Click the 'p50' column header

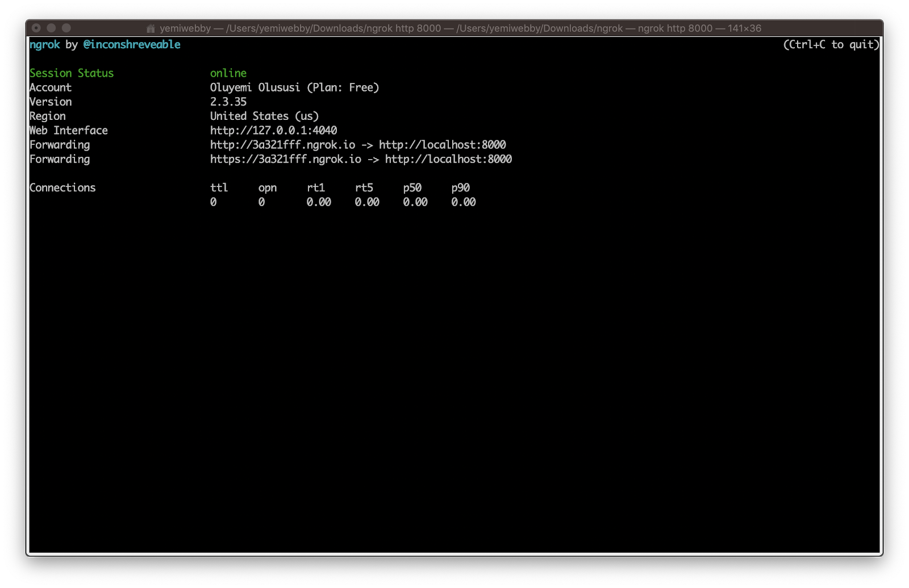[412, 188]
